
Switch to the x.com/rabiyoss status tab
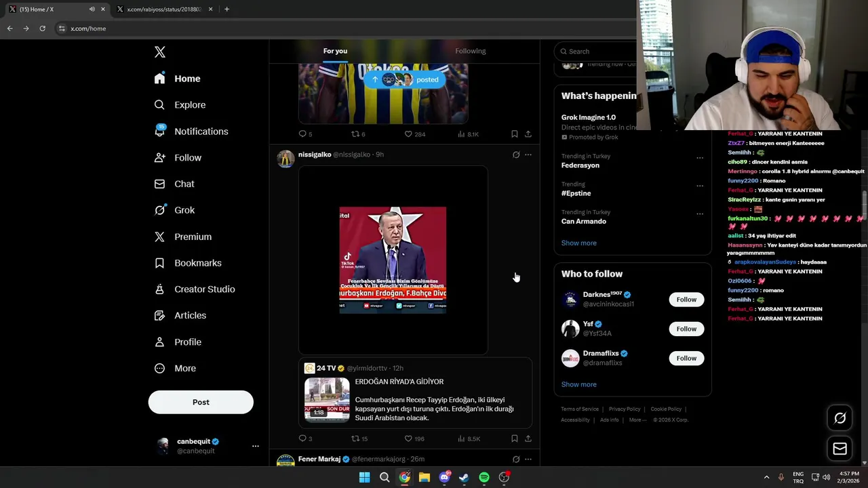pos(164,9)
